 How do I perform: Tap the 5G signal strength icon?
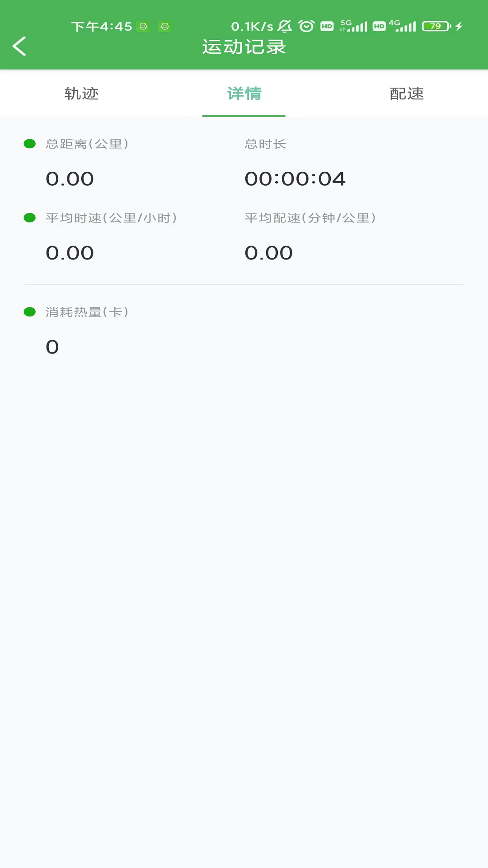[354, 26]
